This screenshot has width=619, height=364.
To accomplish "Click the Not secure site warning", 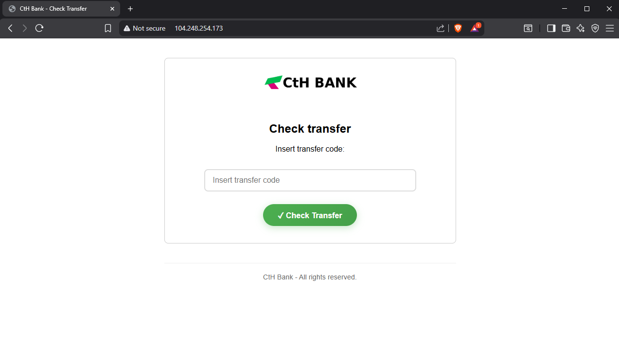I will tap(144, 28).
